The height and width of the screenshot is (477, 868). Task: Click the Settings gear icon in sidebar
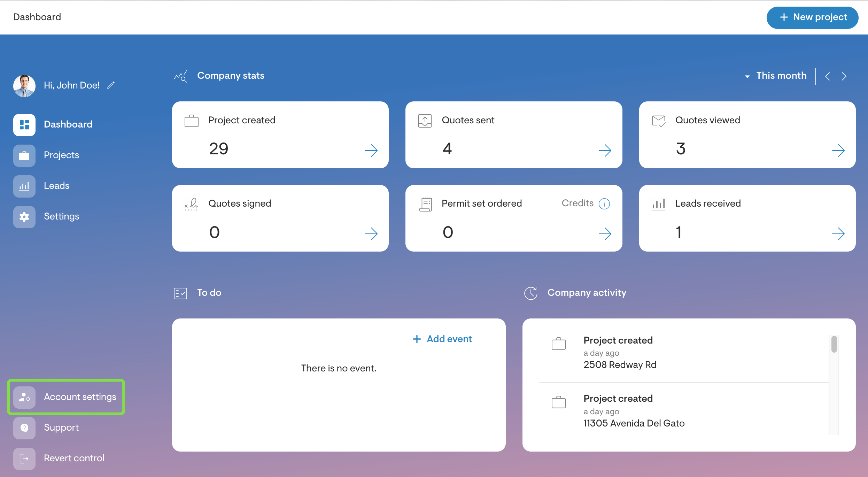coord(24,216)
